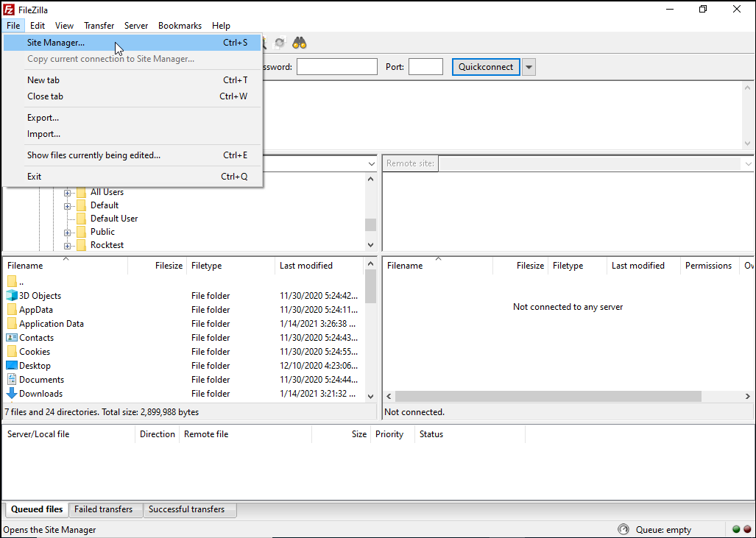Click Downloads row date 1/14/2021 3:21:32
Screen dimensions: 756x538
click(318, 393)
